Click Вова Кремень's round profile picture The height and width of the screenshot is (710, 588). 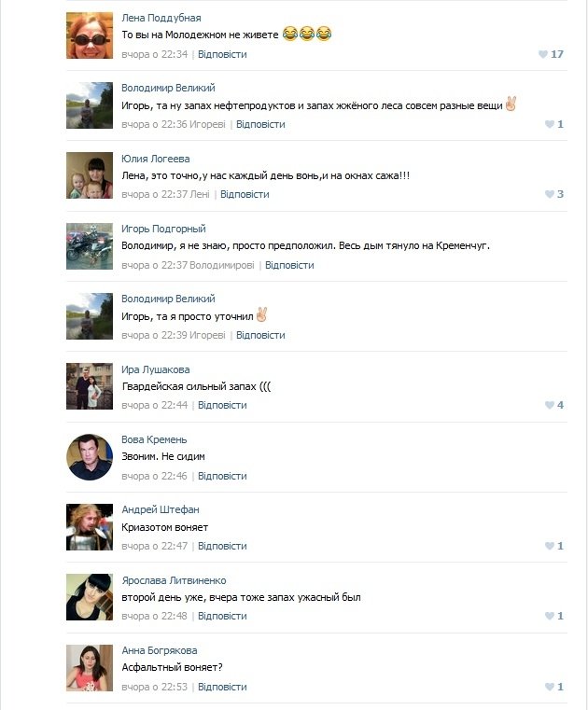click(90, 457)
